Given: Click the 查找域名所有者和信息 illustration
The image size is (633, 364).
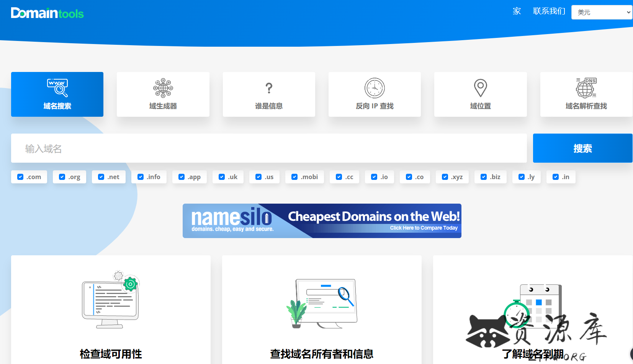Looking at the screenshot, I should (x=322, y=303).
